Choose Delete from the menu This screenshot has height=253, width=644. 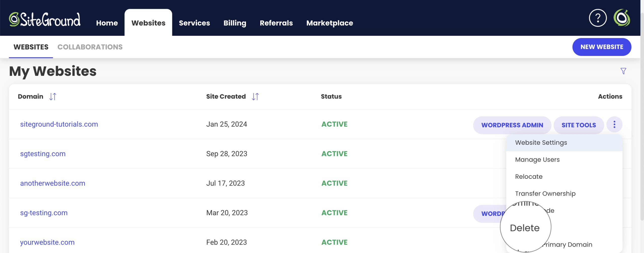pos(525,228)
